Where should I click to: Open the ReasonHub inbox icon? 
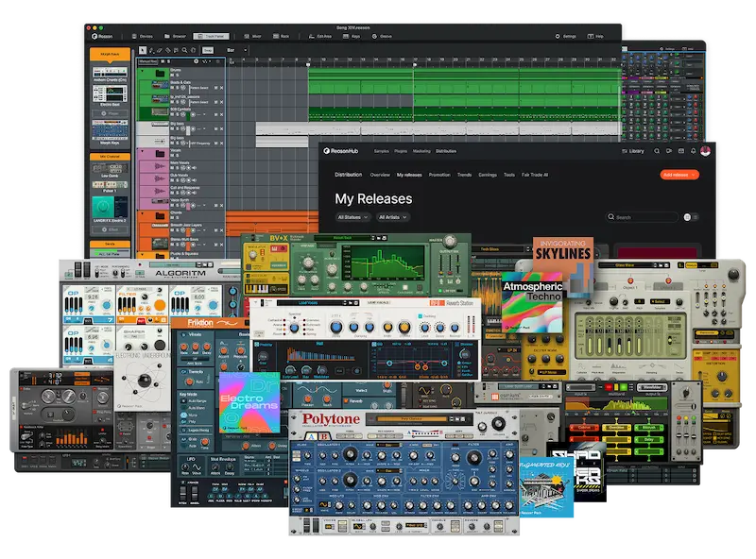click(680, 151)
